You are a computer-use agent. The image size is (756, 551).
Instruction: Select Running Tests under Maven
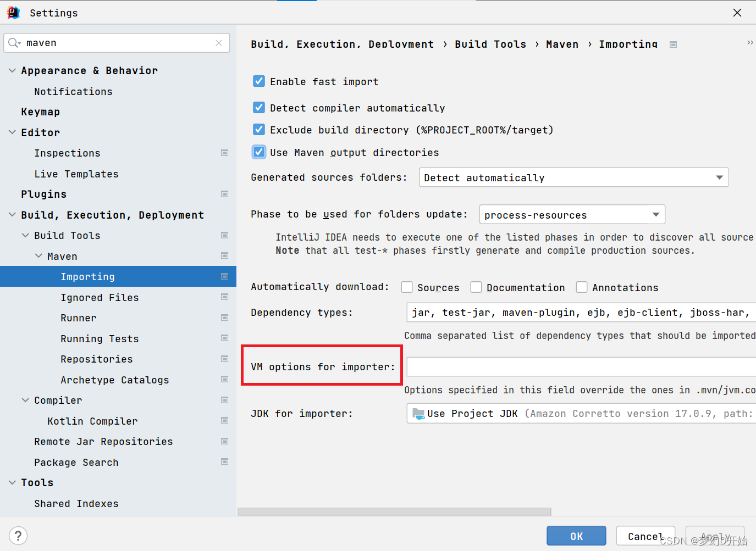point(100,338)
